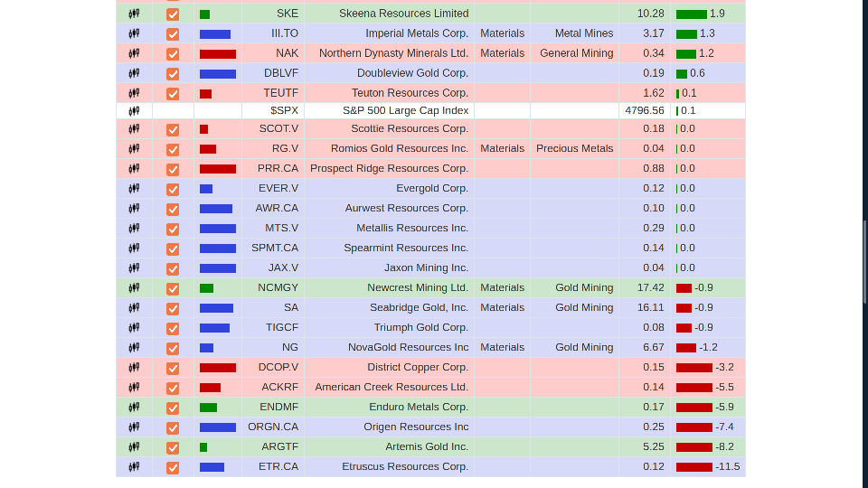Image resolution: width=868 pixels, height=488 pixels.
Task: Click chart icon for ARGTF
Action: pyautogui.click(x=134, y=447)
